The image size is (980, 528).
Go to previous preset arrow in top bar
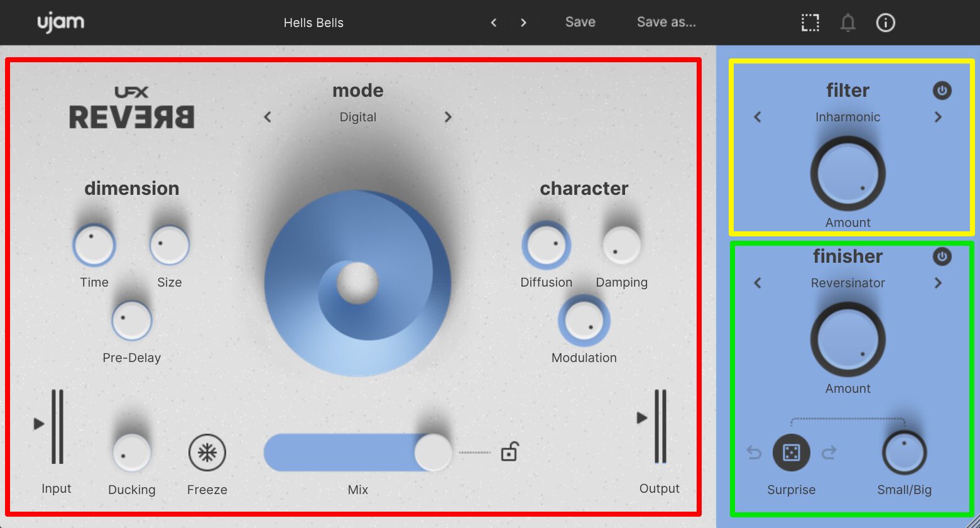point(494,23)
